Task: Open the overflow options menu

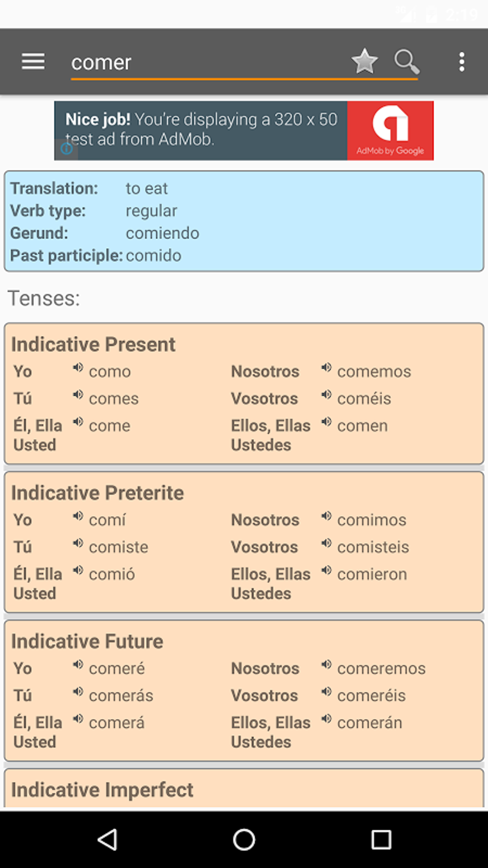Action: (461, 61)
